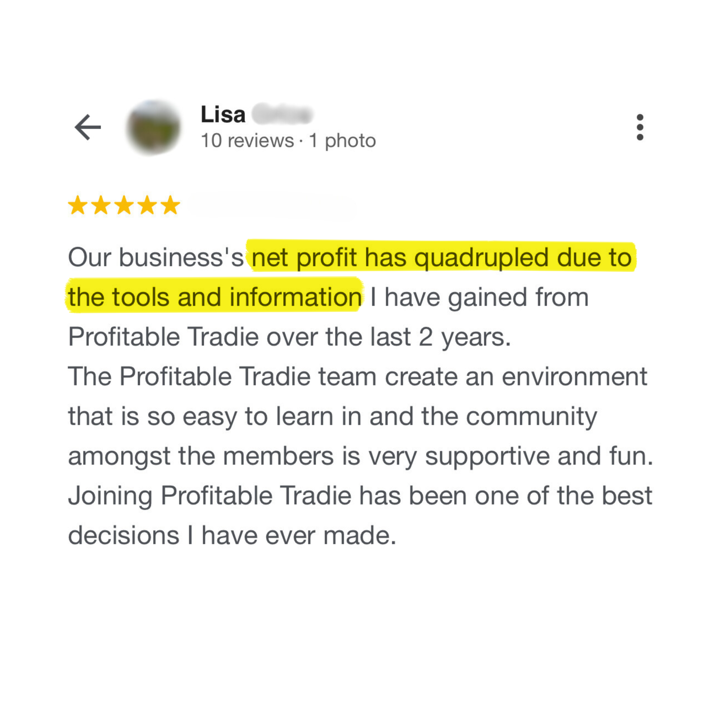Go back using the left arrow icon
728x728 pixels.
[88, 127]
